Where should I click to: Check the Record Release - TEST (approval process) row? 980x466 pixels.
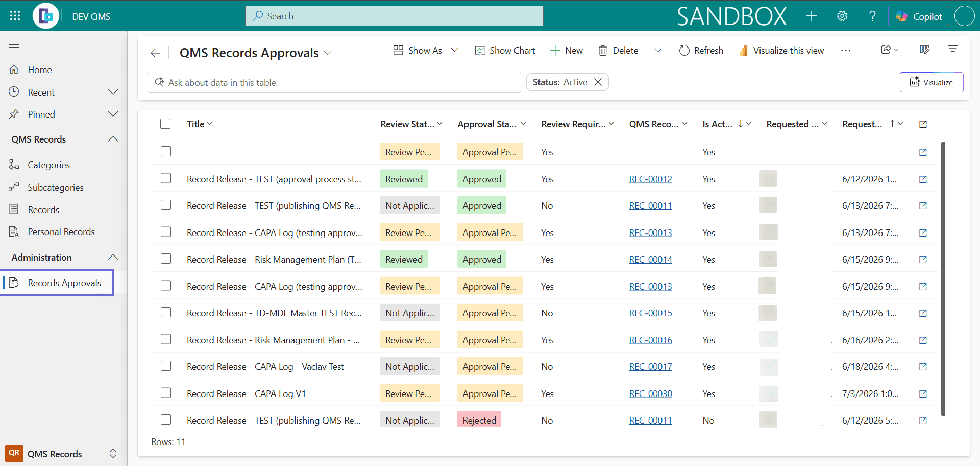166,178
